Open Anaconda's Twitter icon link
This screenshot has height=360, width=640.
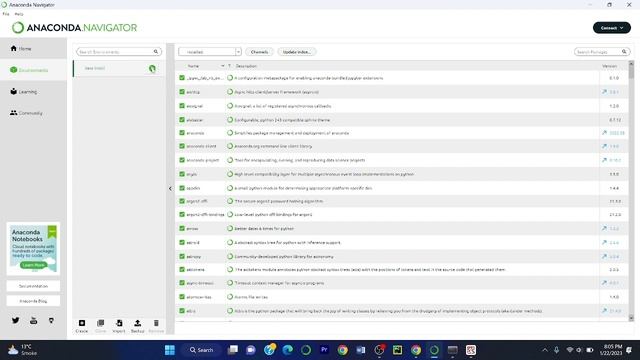16,320
